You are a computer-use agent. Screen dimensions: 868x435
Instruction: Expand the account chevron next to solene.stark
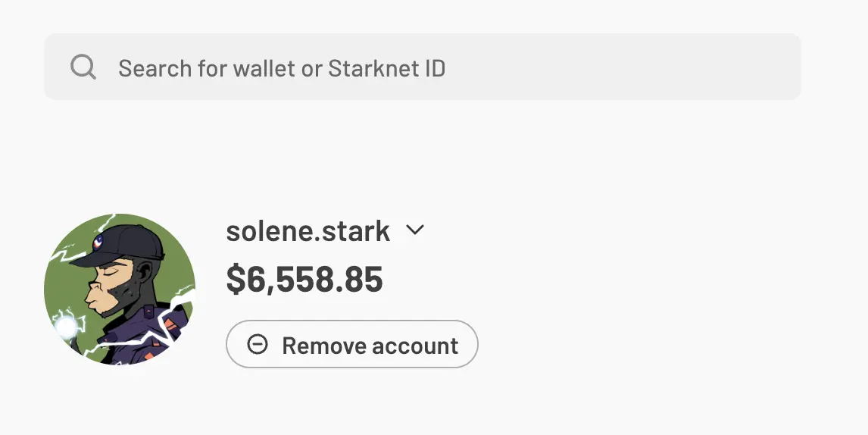click(414, 230)
